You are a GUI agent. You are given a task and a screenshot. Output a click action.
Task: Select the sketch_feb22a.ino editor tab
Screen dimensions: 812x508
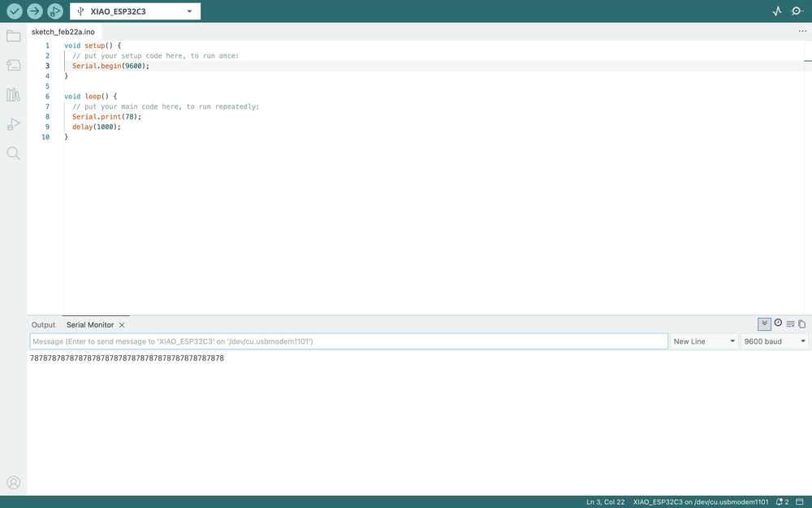(x=63, y=32)
